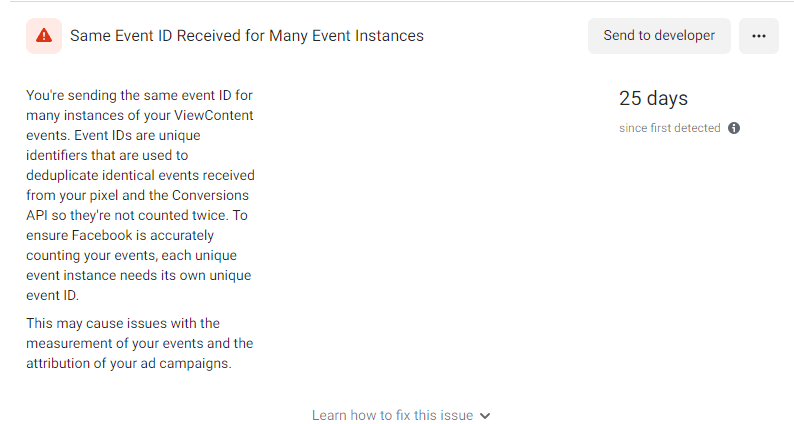This screenshot has width=794, height=424.
Task: Open the three-dot more options menu
Action: [x=759, y=36]
